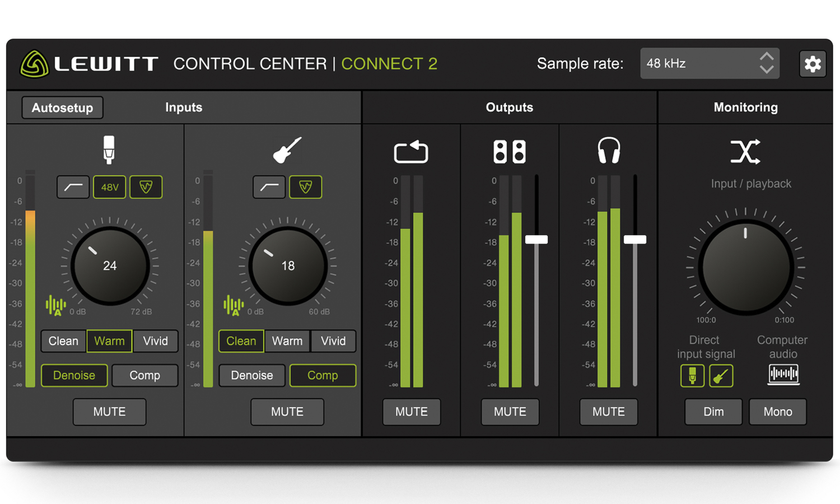
Task: Click the microphone input icon
Action: pyautogui.click(x=109, y=150)
